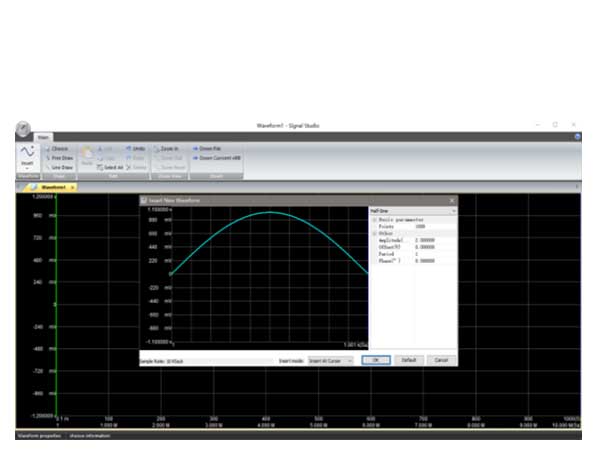600x450 pixels.
Task: Click the Down File icon
Action: [x=208, y=148]
